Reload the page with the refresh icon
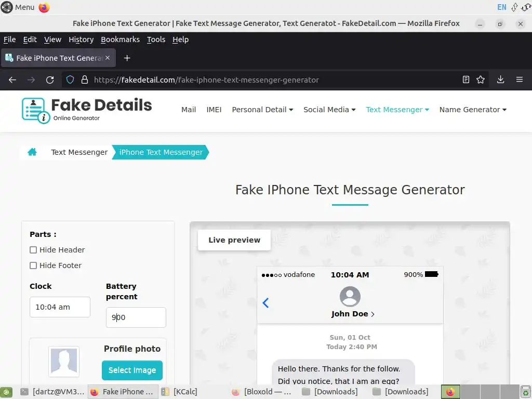The height and width of the screenshot is (399, 532). click(50, 79)
